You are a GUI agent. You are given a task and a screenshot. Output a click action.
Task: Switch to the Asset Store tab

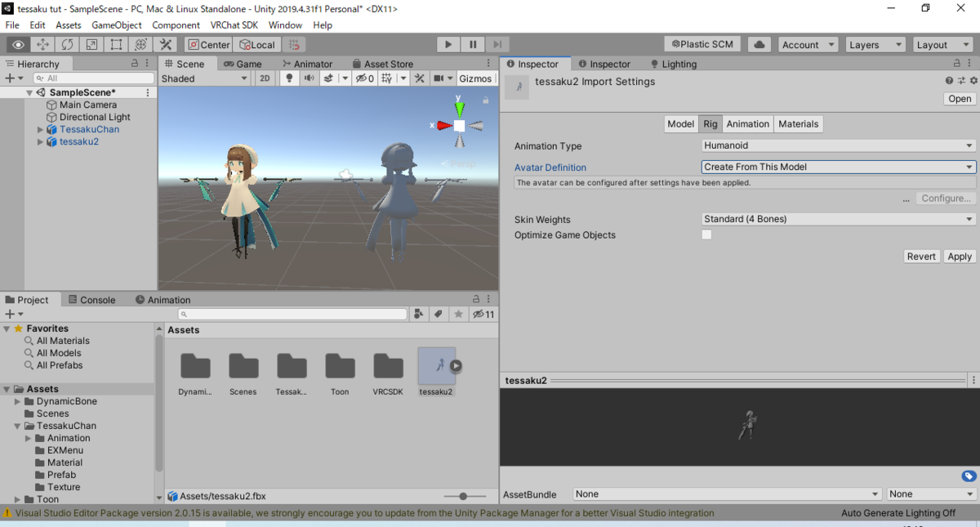[382, 64]
